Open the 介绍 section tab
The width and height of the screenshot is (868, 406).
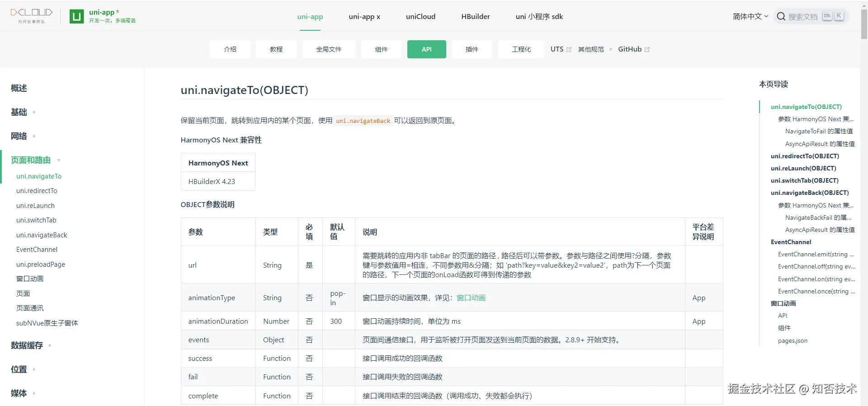pos(230,49)
